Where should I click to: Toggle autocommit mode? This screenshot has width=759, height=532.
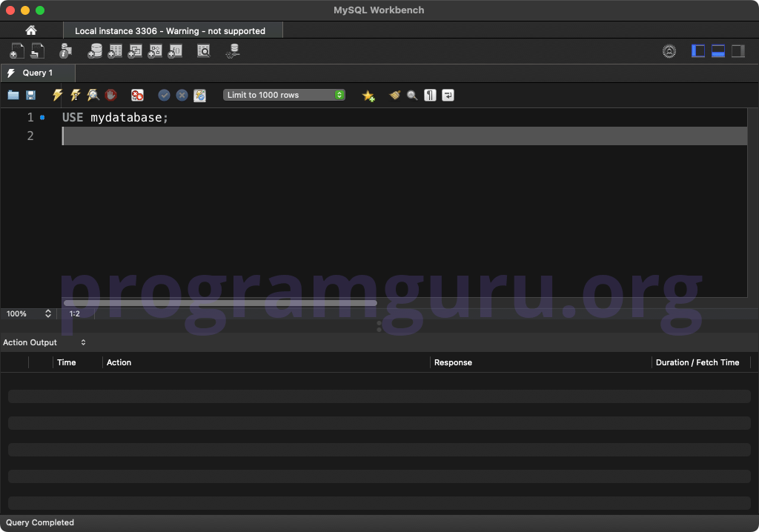click(x=200, y=95)
